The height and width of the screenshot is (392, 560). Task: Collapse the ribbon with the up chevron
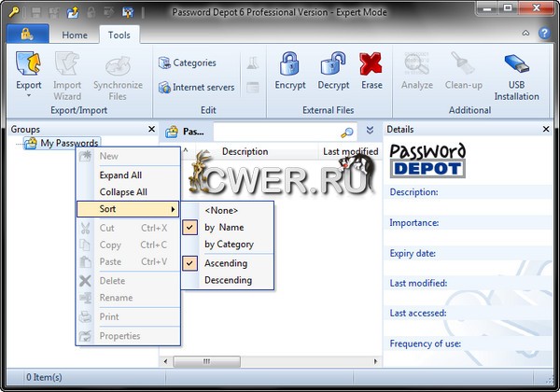tap(525, 34)
